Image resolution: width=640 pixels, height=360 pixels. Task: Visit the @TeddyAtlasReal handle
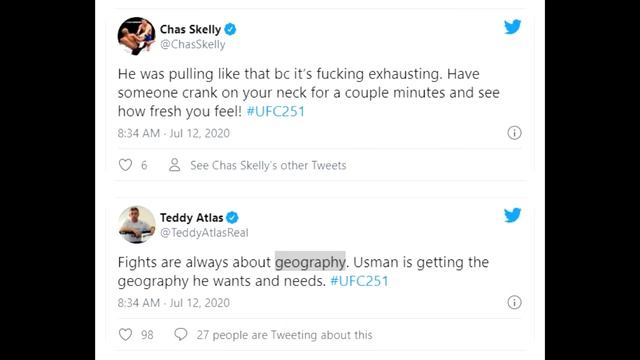204,233
